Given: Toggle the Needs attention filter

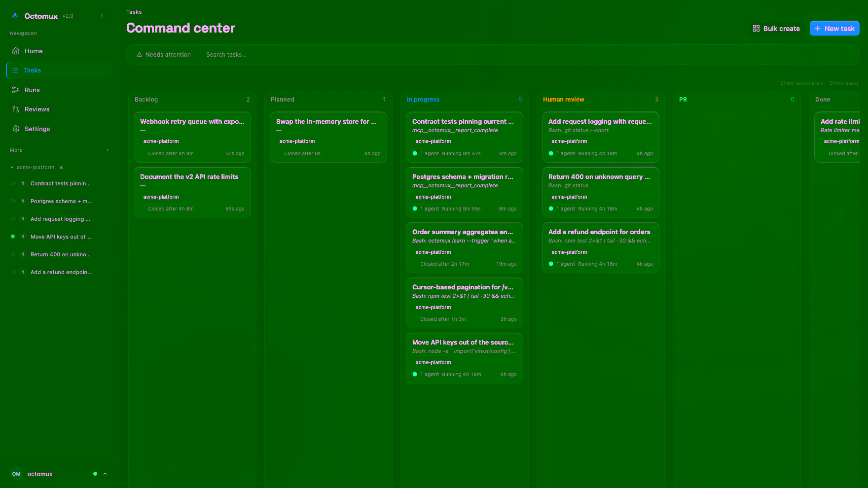Looking at the screenshot, I should click(x=164, y=55).
